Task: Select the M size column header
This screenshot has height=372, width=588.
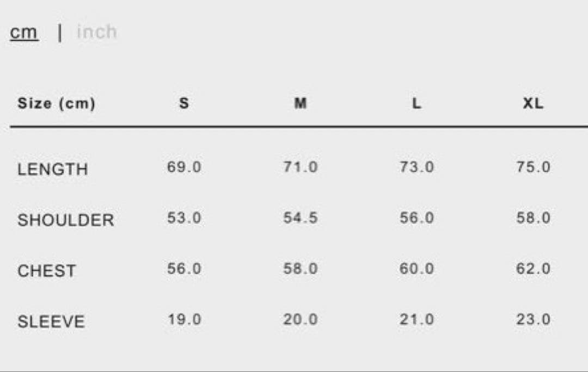Action: [301, 103]
